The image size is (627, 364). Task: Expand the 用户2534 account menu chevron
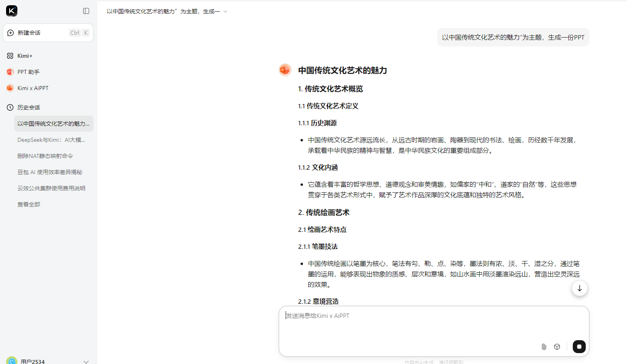[86, 361]
